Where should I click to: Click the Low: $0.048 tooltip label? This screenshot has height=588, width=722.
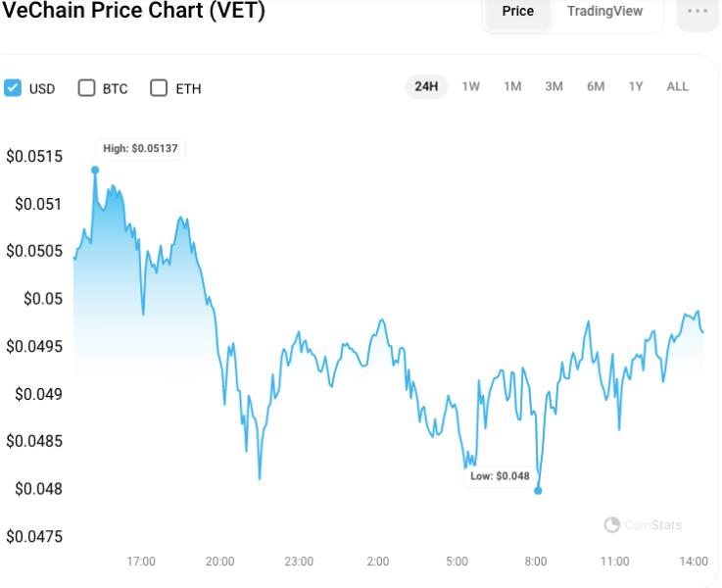click(x=500, y=476)
